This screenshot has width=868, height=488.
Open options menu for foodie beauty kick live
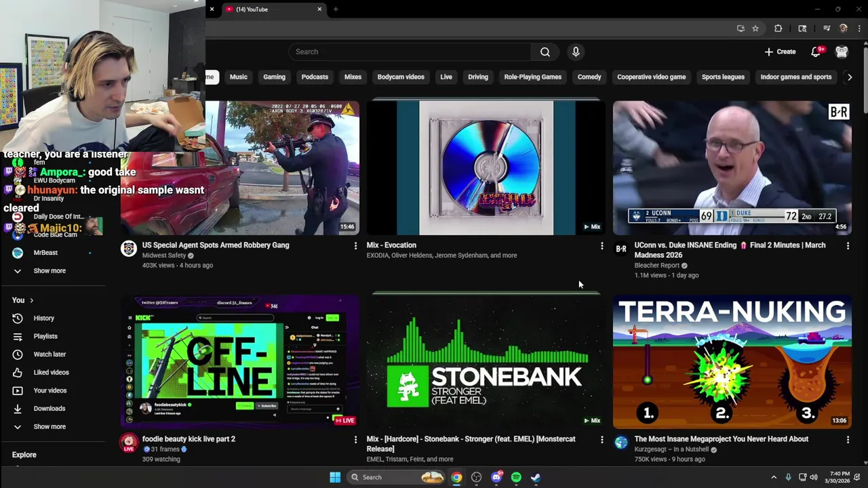[355, 440]
